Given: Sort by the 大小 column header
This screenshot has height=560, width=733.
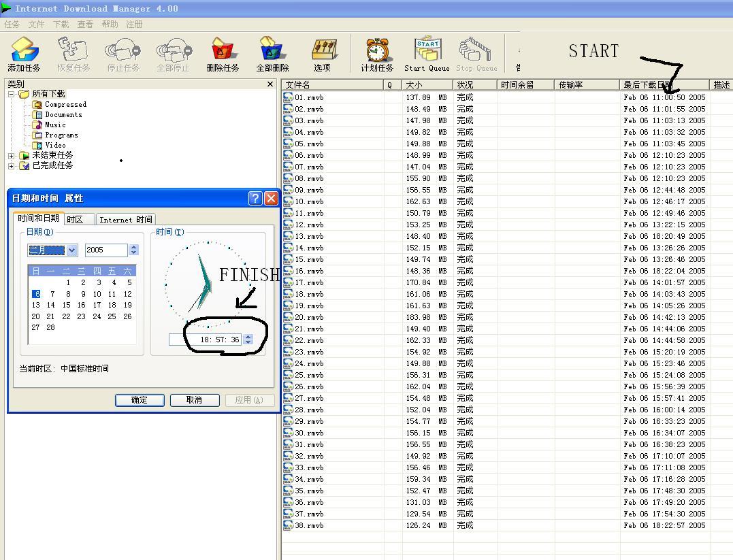Looking at the screenshot, I should 427,84.
